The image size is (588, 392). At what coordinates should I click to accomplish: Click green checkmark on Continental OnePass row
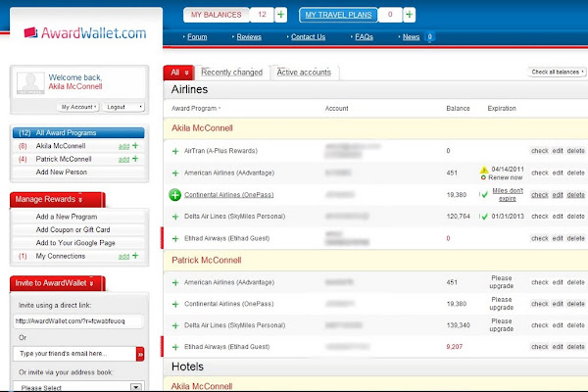[484, 194]
